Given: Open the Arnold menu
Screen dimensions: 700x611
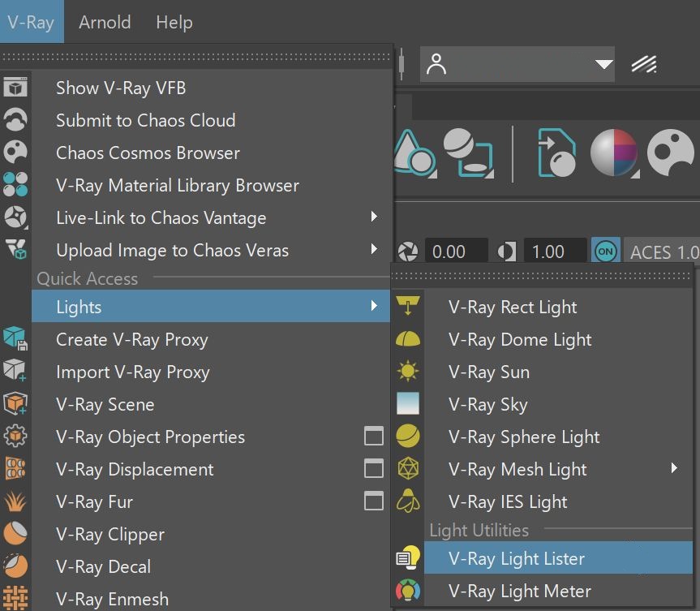Looking at the screenshot, I should (105, 22).
